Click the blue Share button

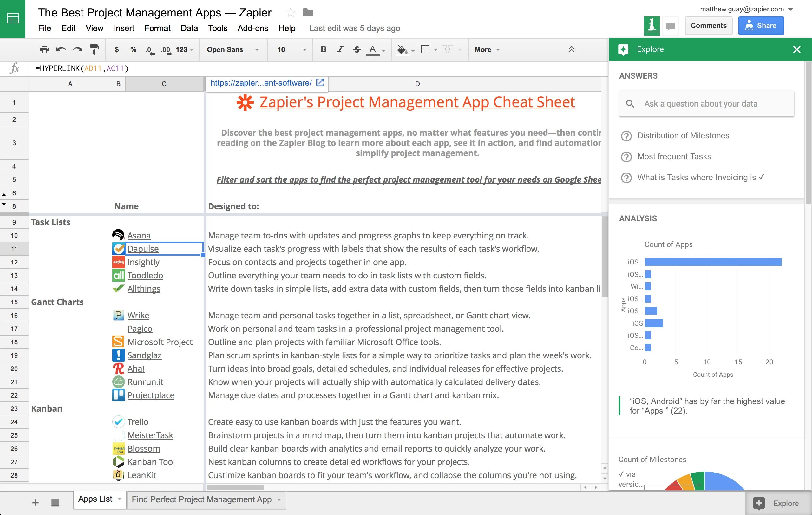click(760, 26)
